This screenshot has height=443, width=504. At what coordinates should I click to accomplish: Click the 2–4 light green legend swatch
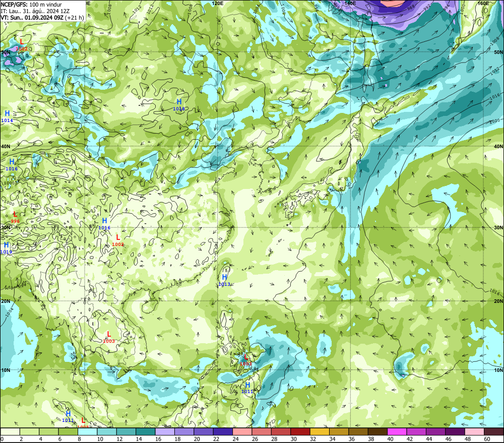click(x=29, y=431)
